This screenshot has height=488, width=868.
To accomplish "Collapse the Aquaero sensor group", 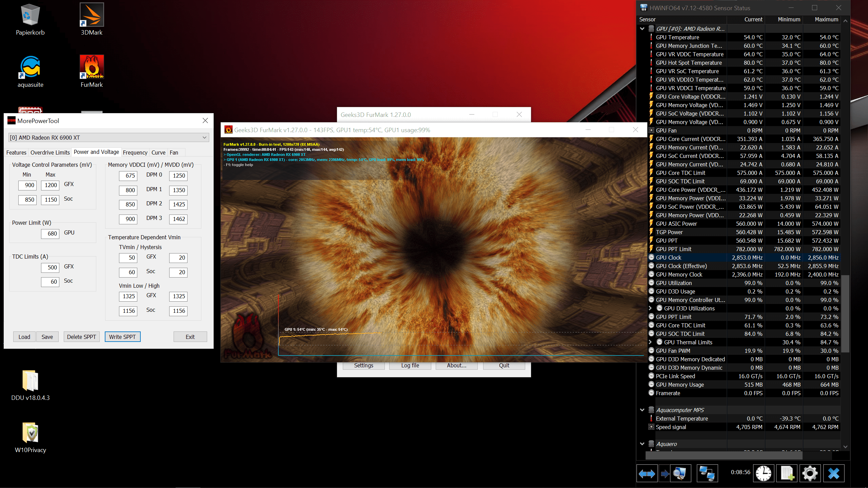I will pyautogui.click(x=642, y=444).
